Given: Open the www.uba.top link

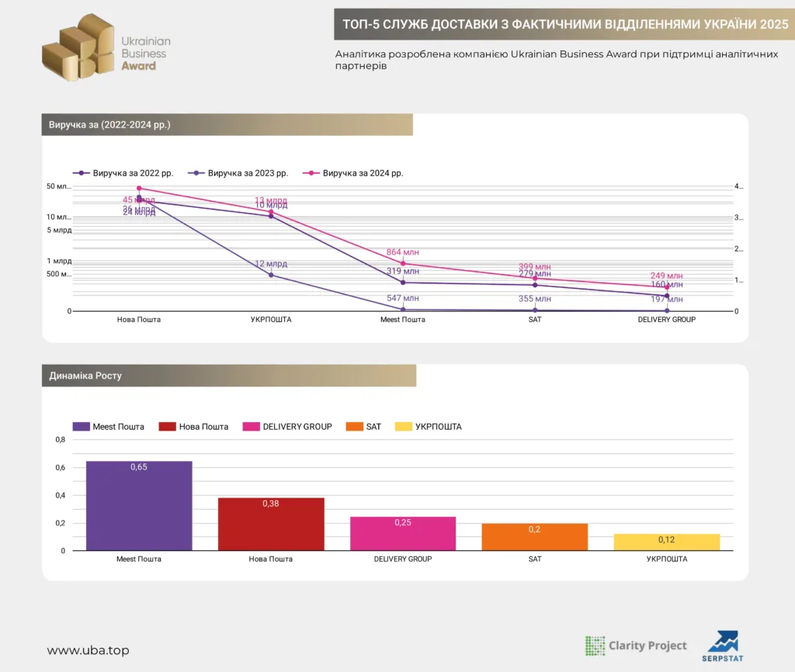Looking at the screenshot, I should coord(89,650).
